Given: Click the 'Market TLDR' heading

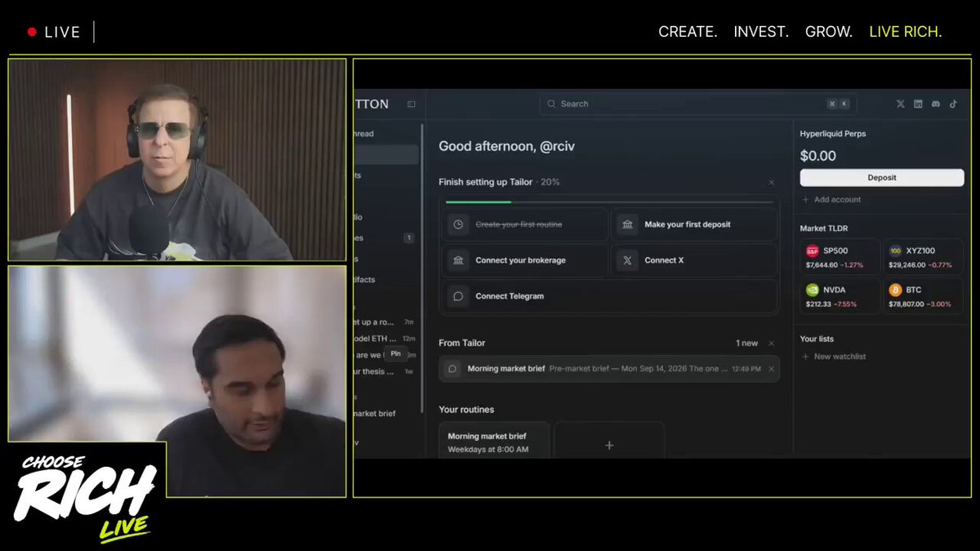Looking at the screenshot, I should pos(824,229).
